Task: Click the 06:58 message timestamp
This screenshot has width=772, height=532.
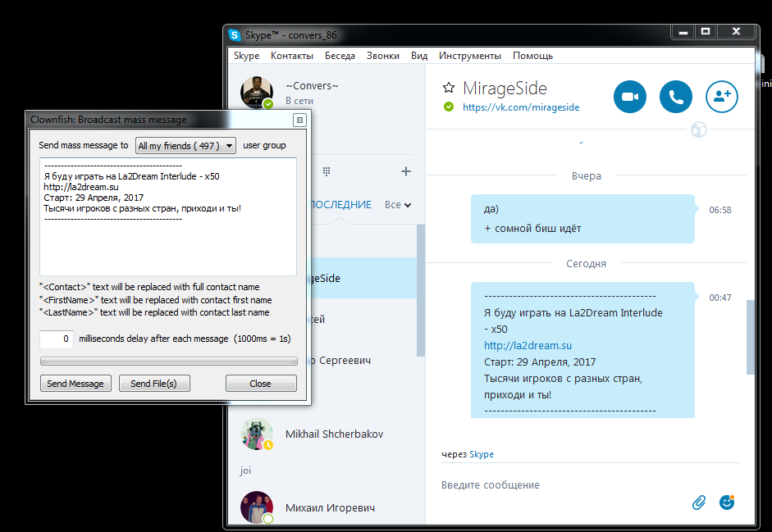Action: click(719, 210)
